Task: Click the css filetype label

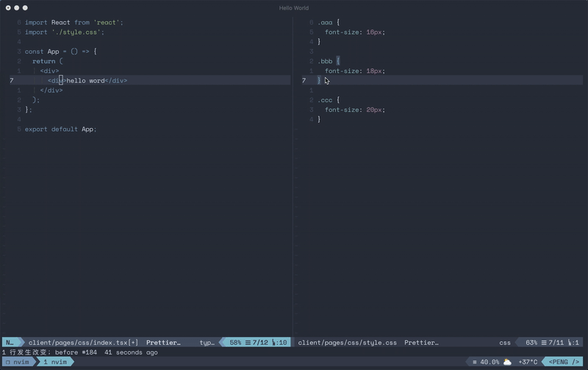Action: click(x=505, y=342)
